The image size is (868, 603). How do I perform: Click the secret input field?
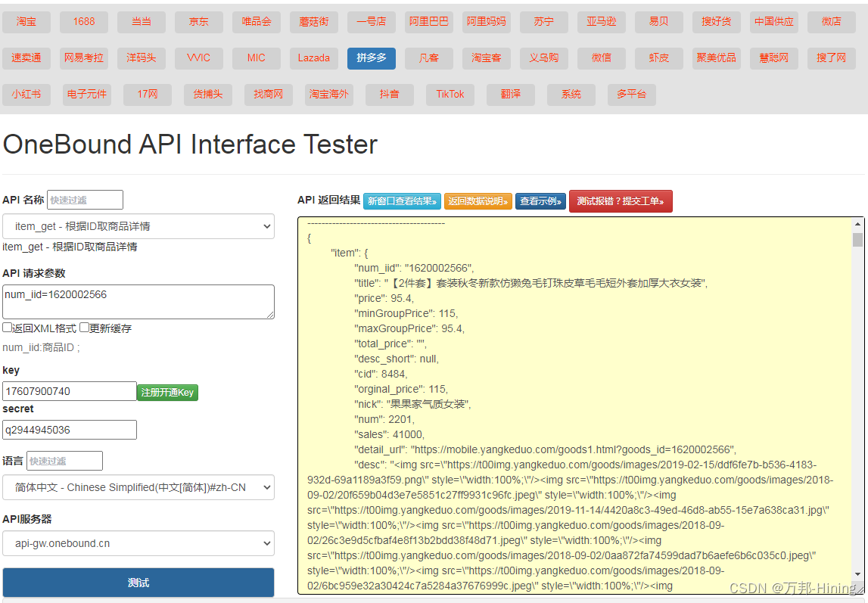click(69, 430)
